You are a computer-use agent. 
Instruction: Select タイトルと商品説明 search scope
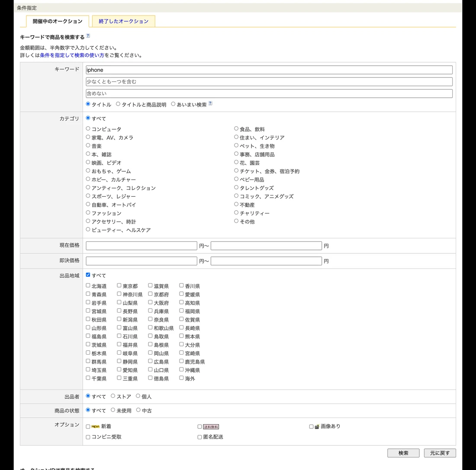point(118,104)
